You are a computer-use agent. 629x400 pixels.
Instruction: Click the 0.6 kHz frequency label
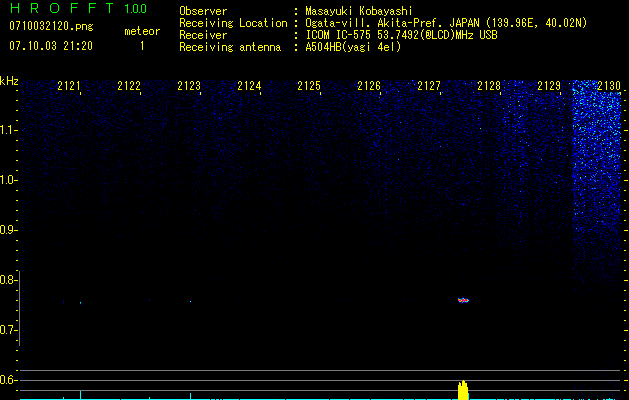tap(8, 380)
